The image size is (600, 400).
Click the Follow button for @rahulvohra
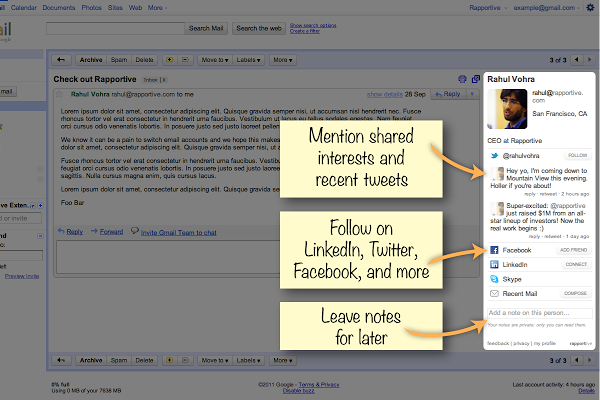578,156
